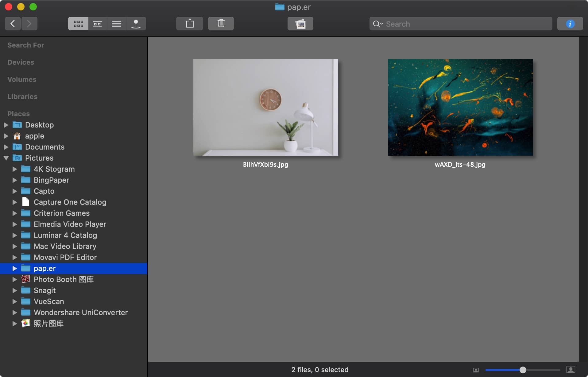This screenshot has height=377, width=588.
Task: Switch to thumbnail grid view
Action: pyautogui.click(x=78, y=24)
